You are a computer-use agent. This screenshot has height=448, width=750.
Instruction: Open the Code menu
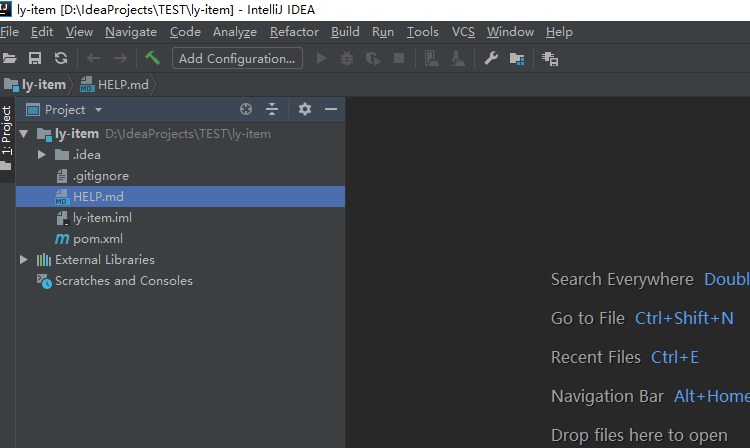coord(185,32)
